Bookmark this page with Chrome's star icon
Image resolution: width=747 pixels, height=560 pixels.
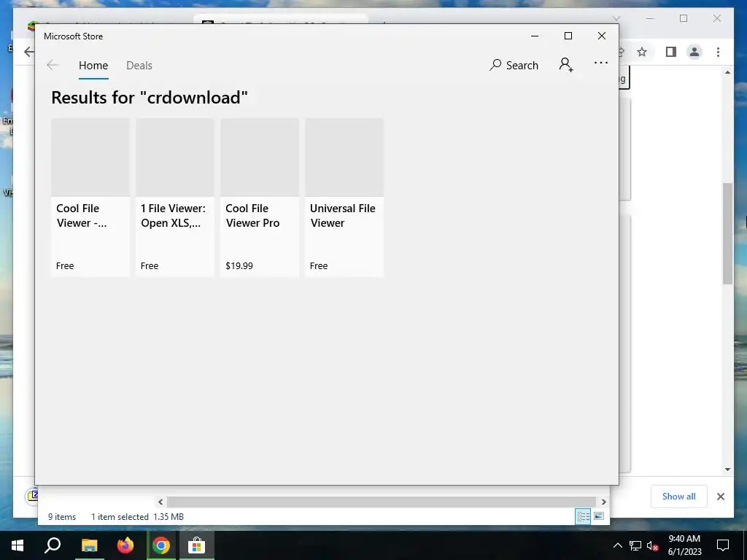click(642, 52)
